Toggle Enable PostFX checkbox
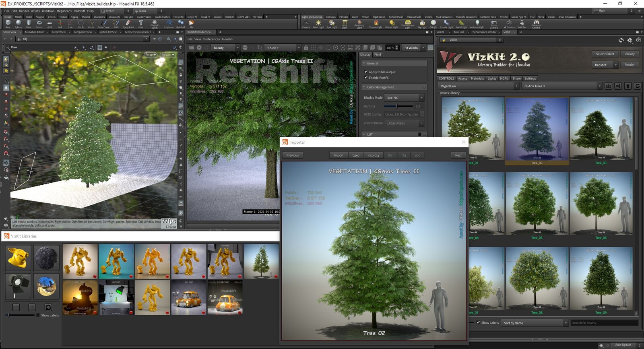Viewport: 644px width, 349px height. tap(366, 78)
